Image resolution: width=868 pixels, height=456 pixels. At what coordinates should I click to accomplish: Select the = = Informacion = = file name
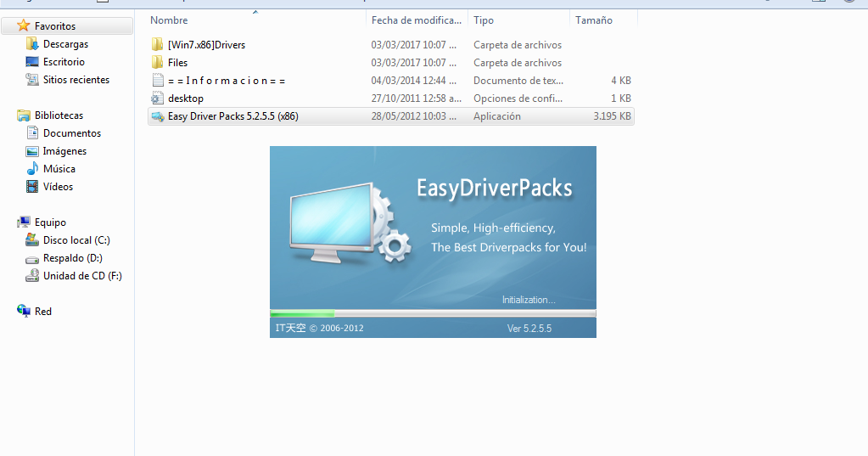227,81
